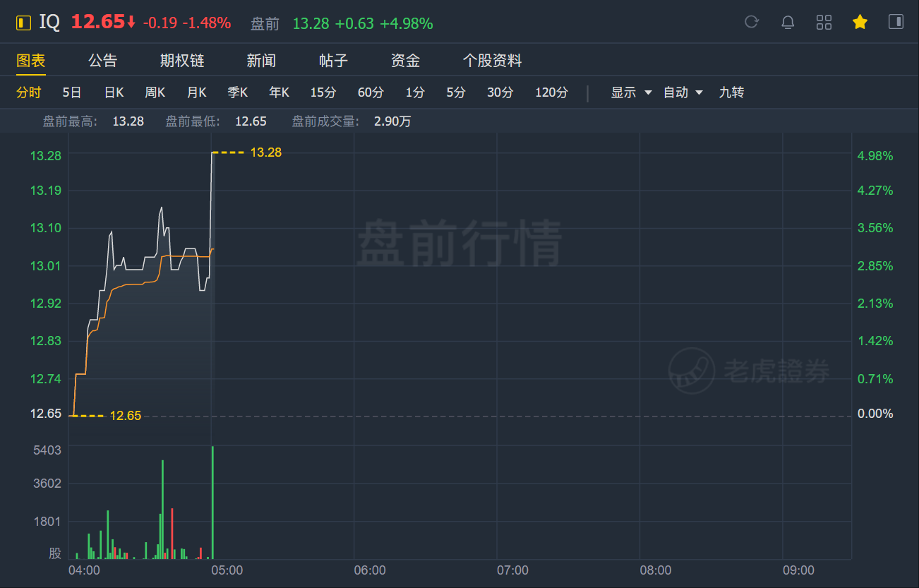919x588 pixels.
Task: Select the 九转 indicator button
Action: click(731, 92)
